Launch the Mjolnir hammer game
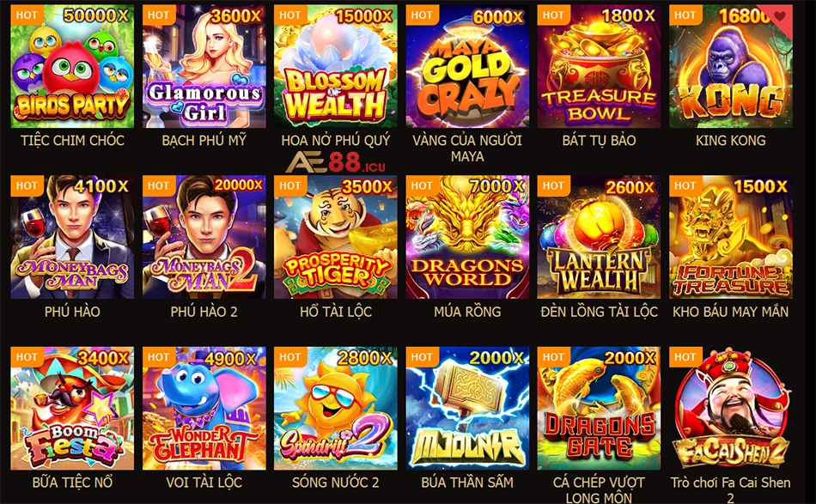The image size is (816, 504). point(467,409)
